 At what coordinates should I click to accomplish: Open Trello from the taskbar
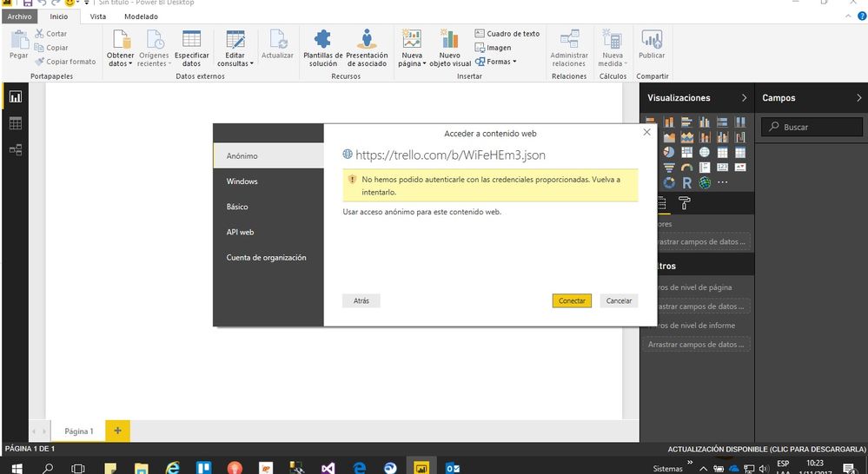203,468
